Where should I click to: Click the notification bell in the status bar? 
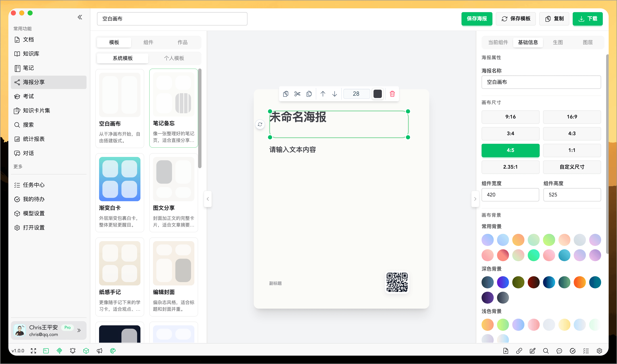73,351
